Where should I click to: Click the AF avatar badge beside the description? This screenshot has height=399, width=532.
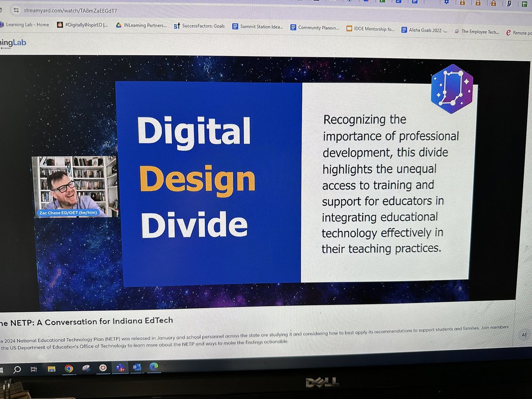pyautogui.click(x=524, y=335)
